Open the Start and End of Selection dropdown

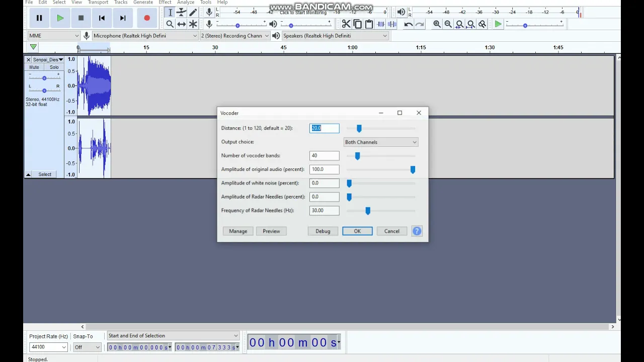[x=173, y=336]
